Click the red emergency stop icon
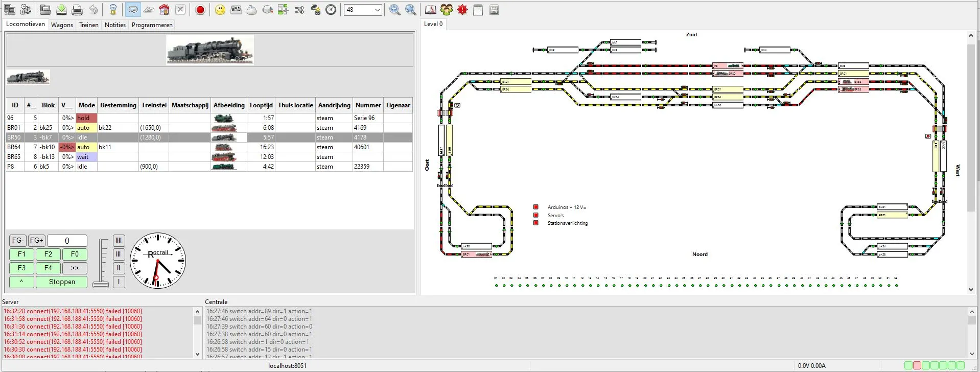Image resolution: width=980 pixels, height=372 pixels. [x=200, y=10]
